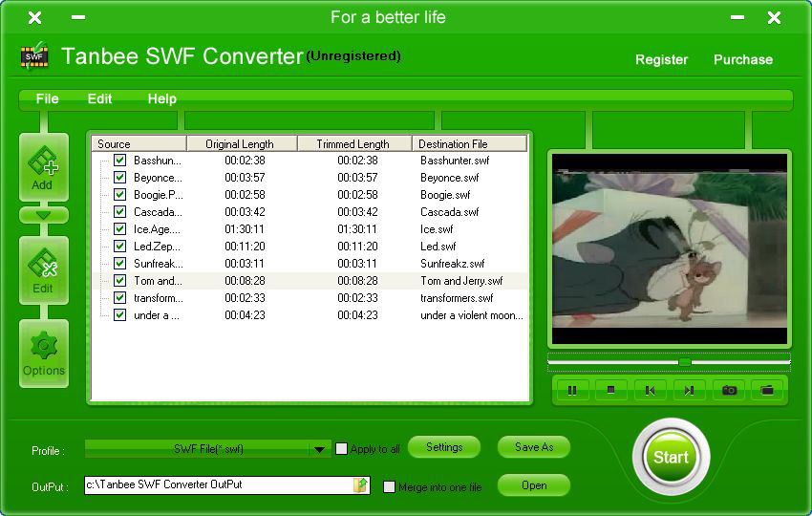Close the window with right X button
The width and height of the screenshot is (812, 516).
774,18
